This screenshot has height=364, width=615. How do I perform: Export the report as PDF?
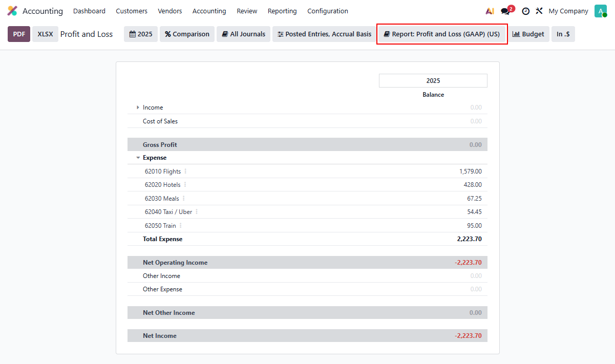click(19, 34)
